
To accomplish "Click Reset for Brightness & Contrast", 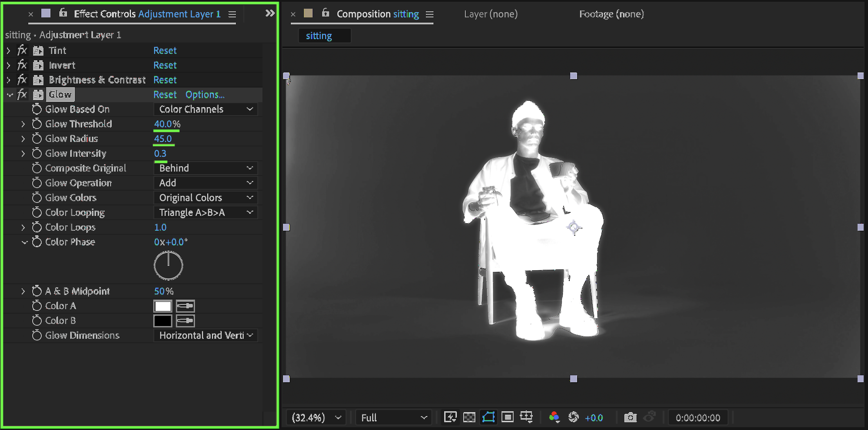I will 165,80.
